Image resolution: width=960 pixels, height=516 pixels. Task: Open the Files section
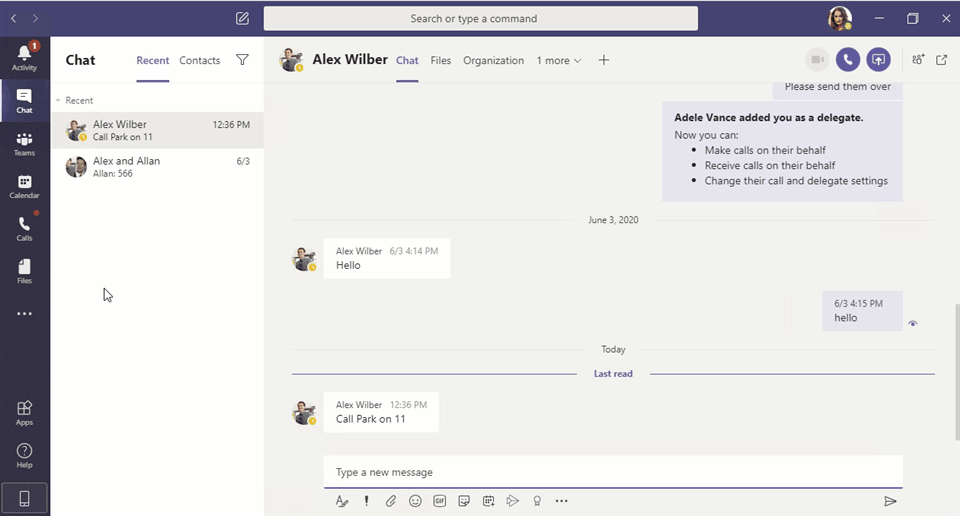[24, 272]
